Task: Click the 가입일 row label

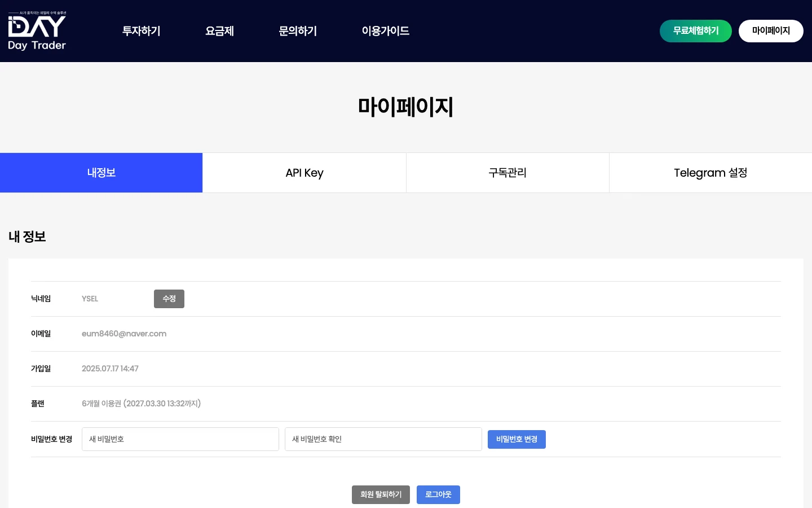Action: click(41, 369)
